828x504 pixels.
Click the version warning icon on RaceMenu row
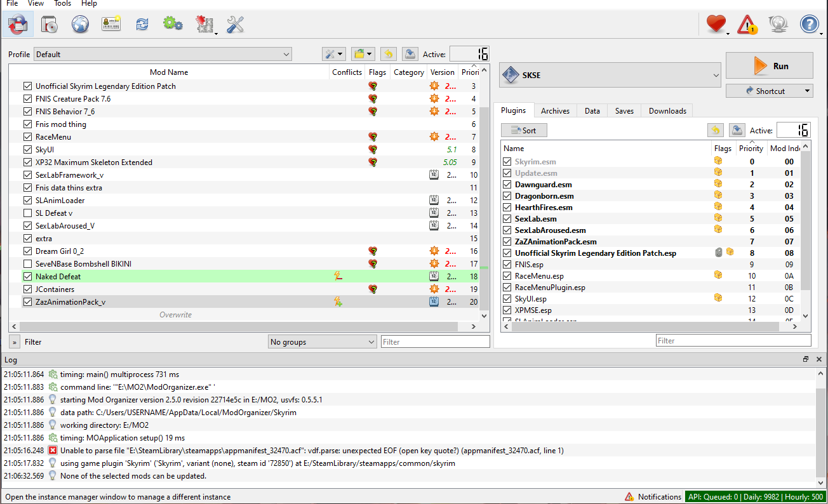pyautogui.click(x=434, y=136)
